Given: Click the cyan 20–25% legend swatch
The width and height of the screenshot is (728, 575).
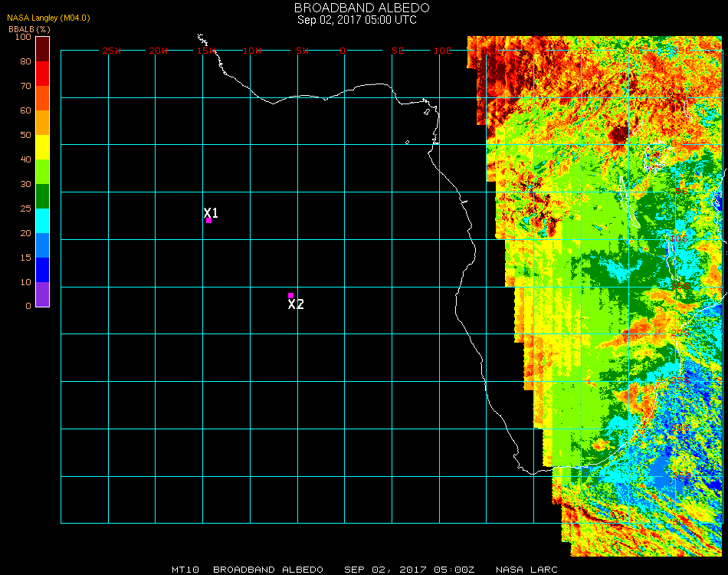Looking at the screenshot, I should 43,221.
